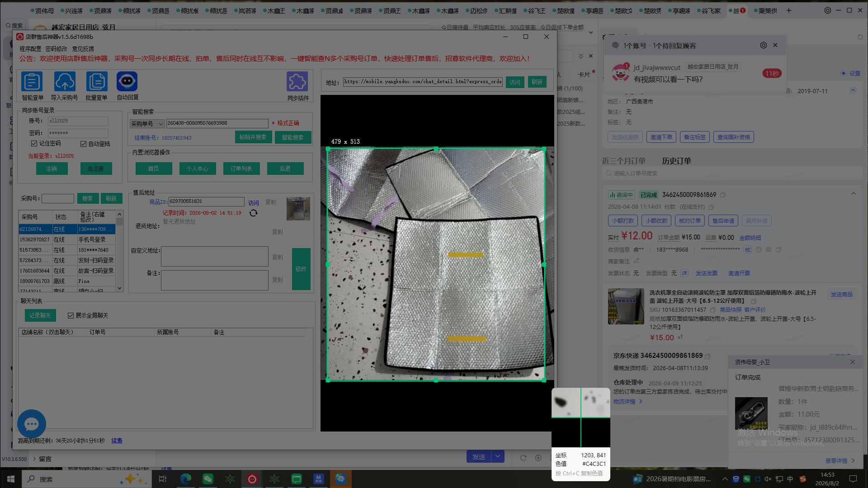Click the pencil edit icon beside 商家备注
This screenshot has width=868, height=488.
point(637,261)
